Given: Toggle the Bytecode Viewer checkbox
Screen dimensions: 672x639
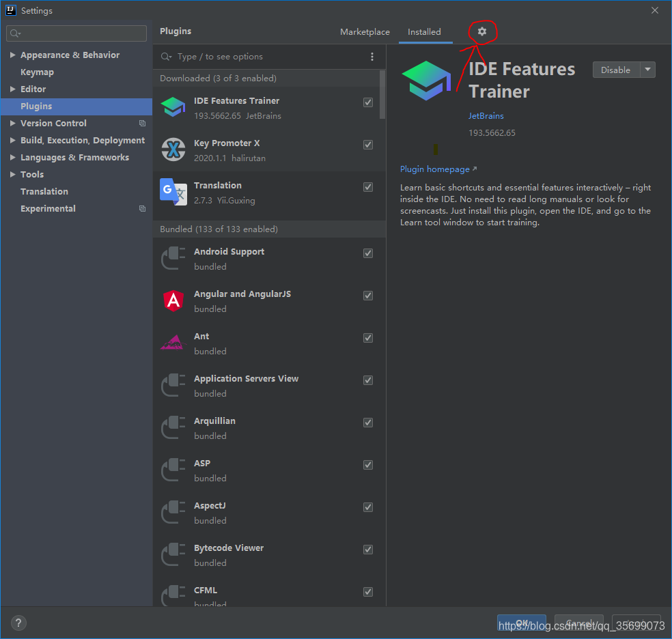Looking at the screenshot, I should 367,550.
